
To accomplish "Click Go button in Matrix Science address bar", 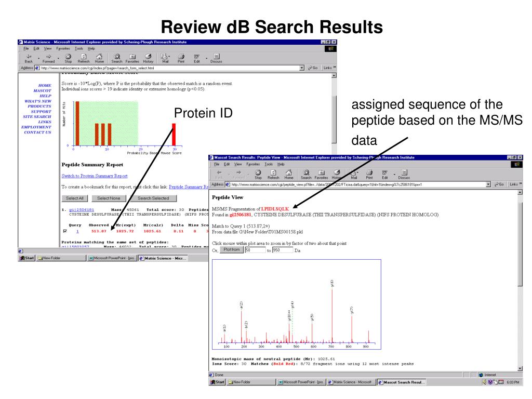I will click(312, 68).
